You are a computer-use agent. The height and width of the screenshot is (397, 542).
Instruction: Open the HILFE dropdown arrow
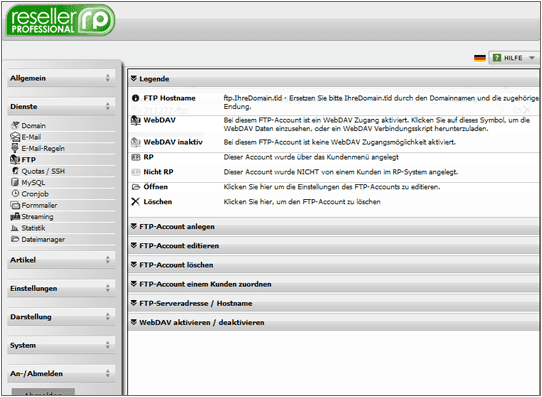coord(532,58)
